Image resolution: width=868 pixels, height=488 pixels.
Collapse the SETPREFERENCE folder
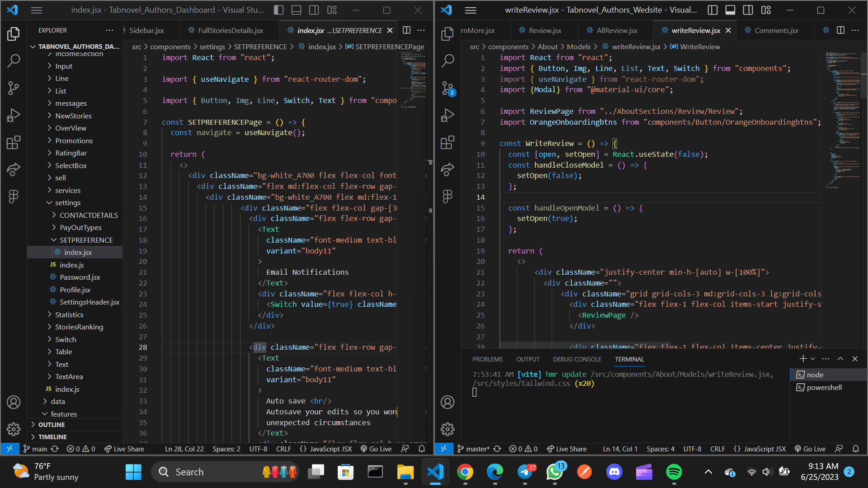point(86,240)
